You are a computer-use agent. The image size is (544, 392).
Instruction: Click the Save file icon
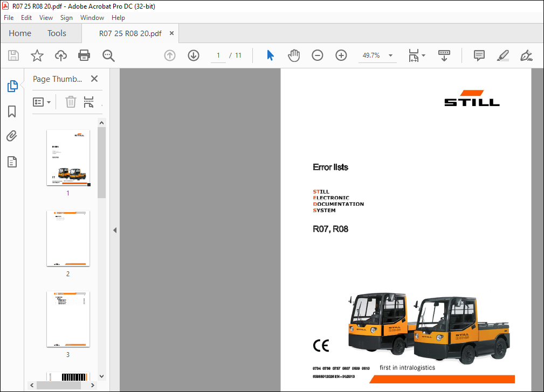click(x=13, y=55)
